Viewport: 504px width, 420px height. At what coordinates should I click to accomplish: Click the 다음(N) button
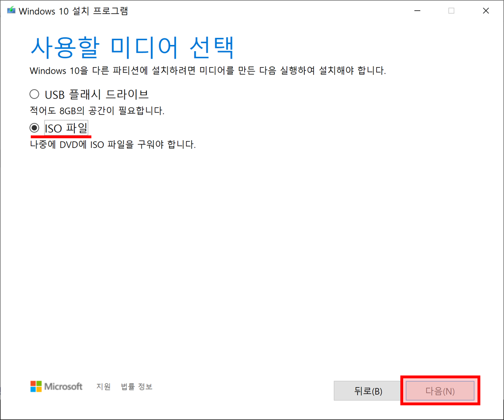(440, 391)
